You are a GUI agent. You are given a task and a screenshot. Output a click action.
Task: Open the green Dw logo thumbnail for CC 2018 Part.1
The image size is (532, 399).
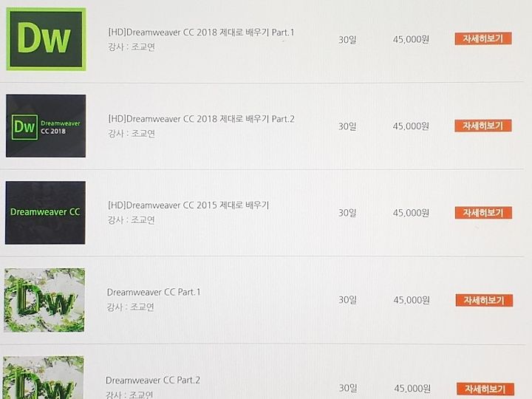46,39
